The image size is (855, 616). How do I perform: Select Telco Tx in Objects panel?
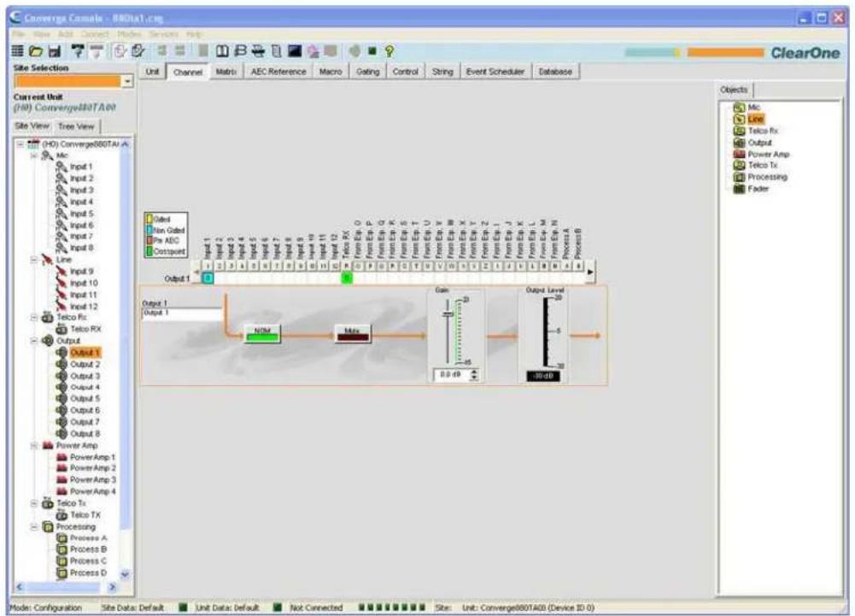pyautogui.click(x=756, y=166)
